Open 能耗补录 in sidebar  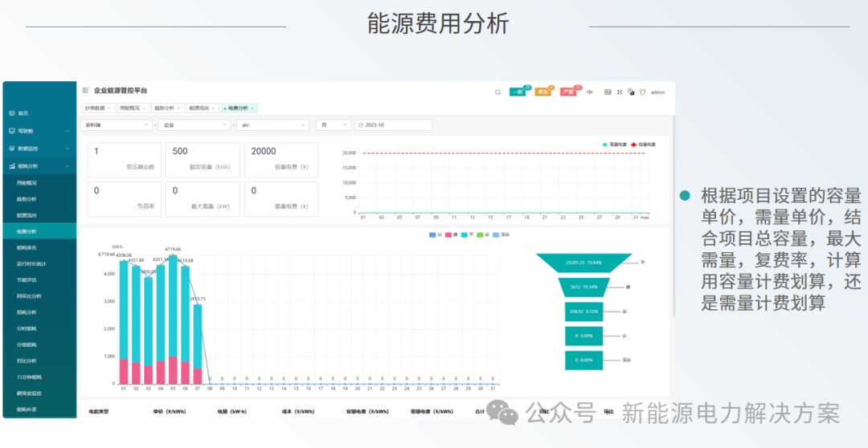pos(39,409)
